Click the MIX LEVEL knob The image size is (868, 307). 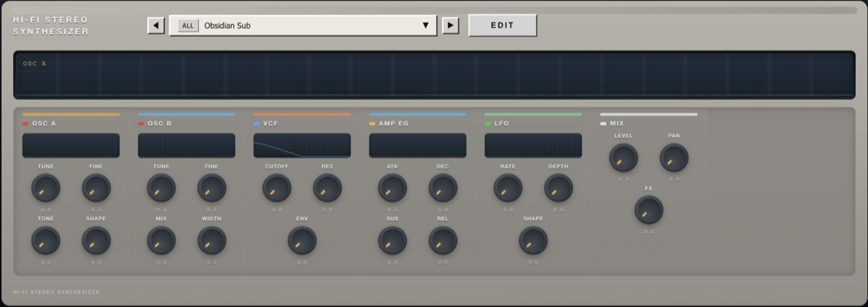pyautogui.click(x=624, y=157)
